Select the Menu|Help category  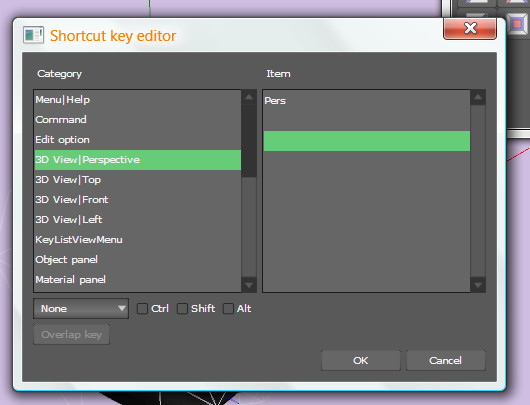point(138,100)
